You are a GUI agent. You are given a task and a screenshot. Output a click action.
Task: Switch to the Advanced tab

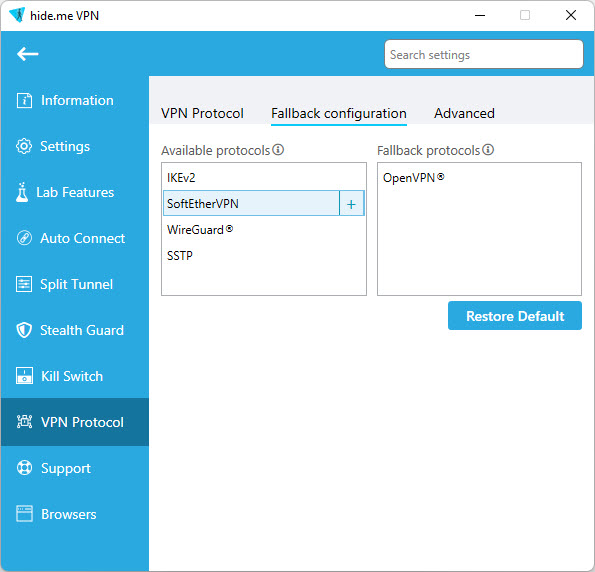[464, 113]
